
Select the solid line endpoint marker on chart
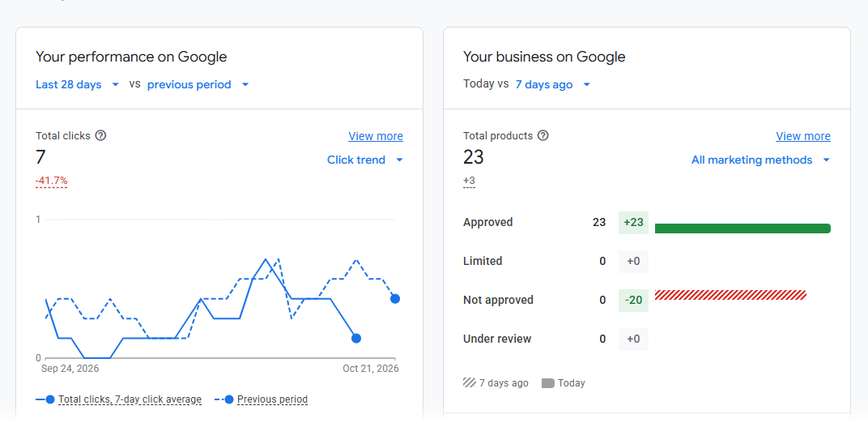point(356,338)
